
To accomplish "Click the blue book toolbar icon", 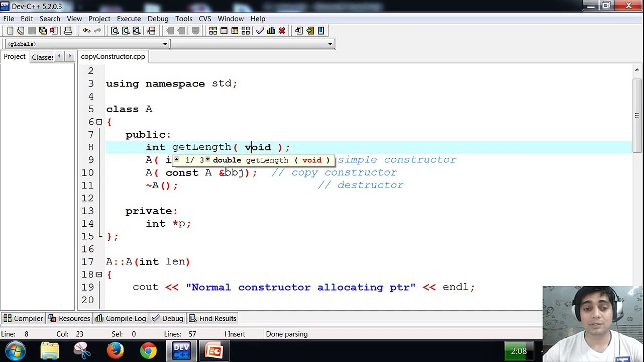I will tap(321, 31).
